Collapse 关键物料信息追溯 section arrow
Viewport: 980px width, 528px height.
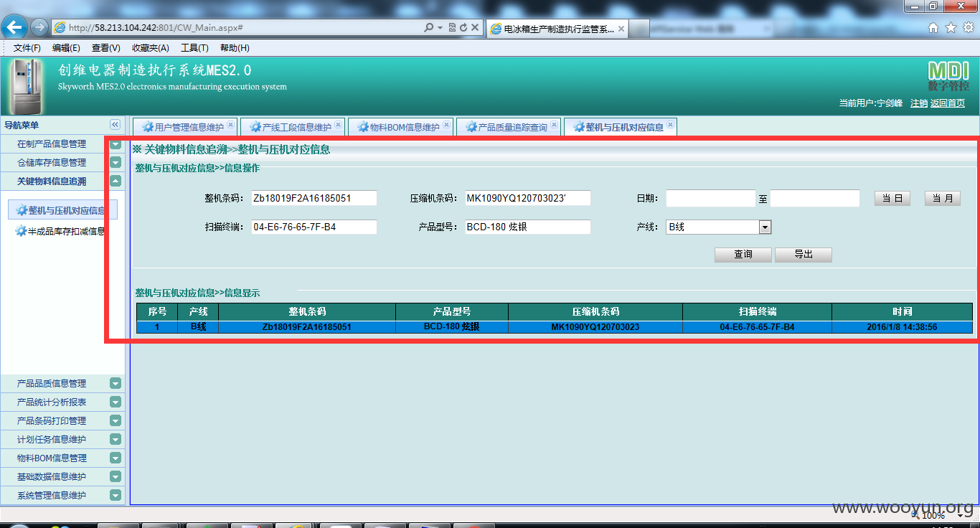tap(116, 181)
